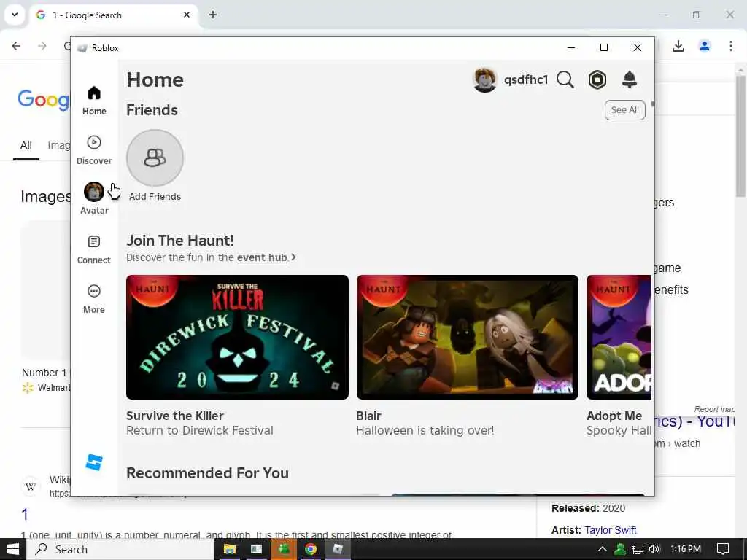This screenshot has height=560, width=747.
Task: Open the Windows Start menu
Action: [x=13, y=549]
